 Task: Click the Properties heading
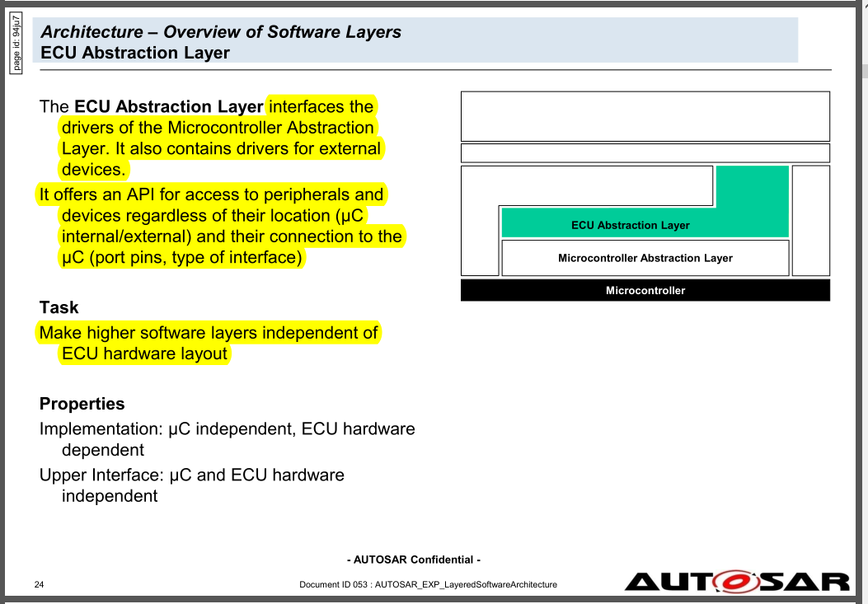(x=82, y=404)
